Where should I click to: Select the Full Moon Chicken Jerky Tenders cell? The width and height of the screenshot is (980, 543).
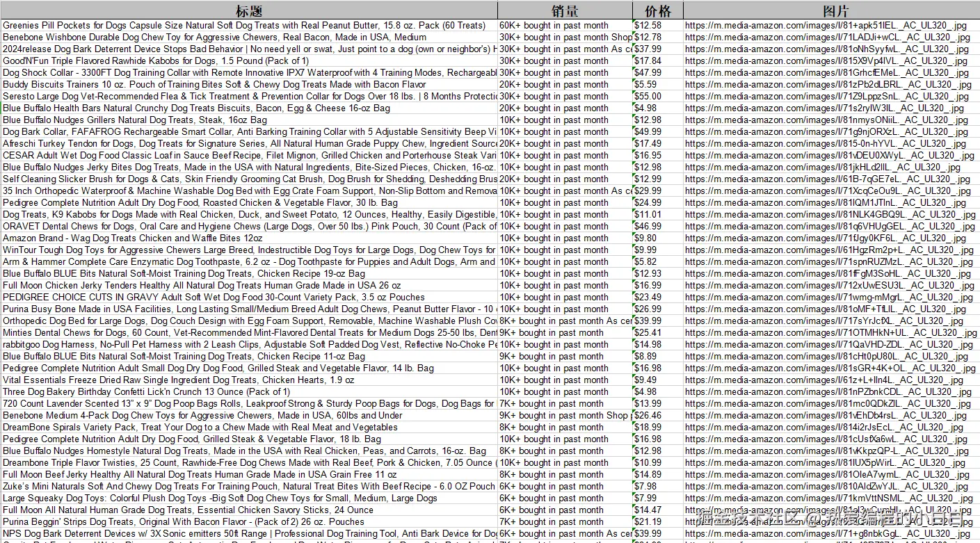[x=249, y=286]
